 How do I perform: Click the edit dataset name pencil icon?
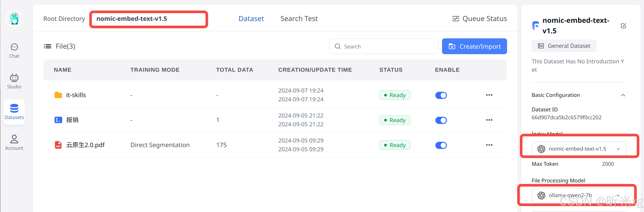pos(623,26)
